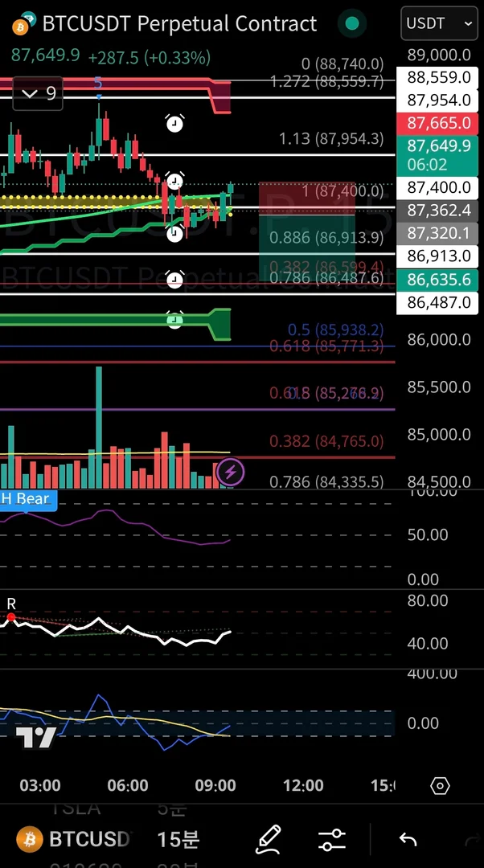Toggle the green market status dot
484x868 pixels.
[352, 23]
